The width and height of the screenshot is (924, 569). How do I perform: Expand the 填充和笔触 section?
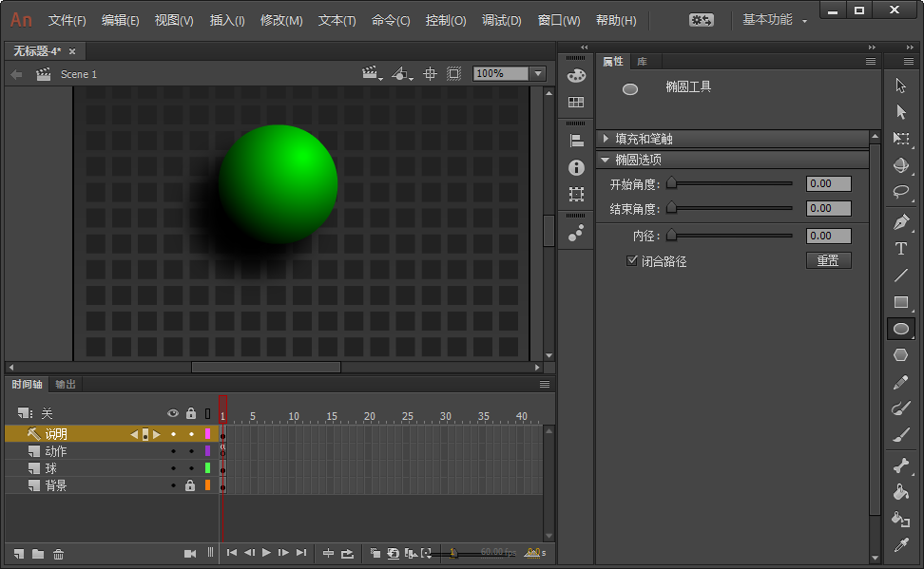pyautogui.click(x=606, y=139)
